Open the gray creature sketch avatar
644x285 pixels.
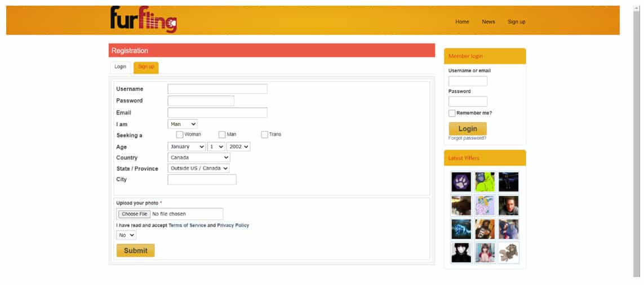508,252
